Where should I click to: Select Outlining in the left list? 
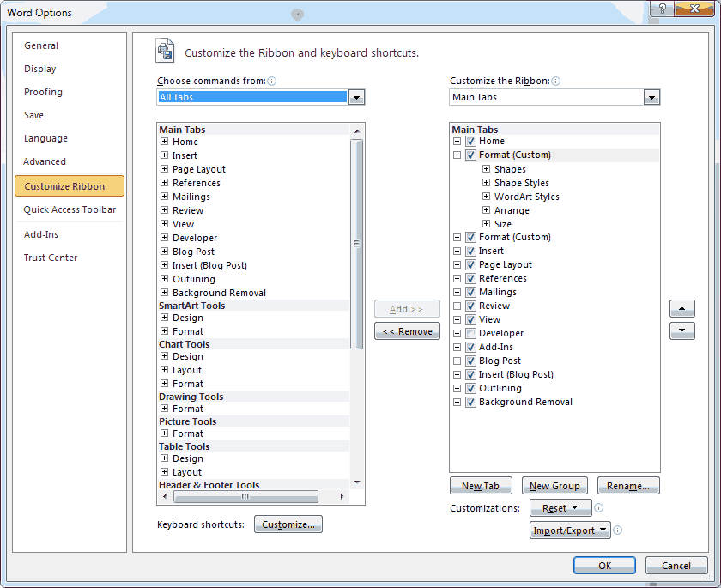[194, 279]
